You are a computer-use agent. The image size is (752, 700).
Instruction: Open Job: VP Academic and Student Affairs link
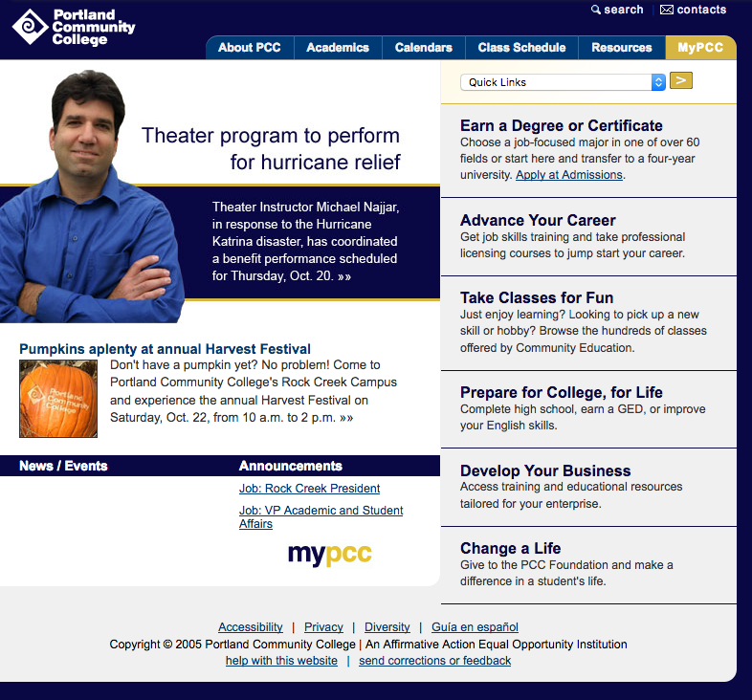tap(321, 516)
